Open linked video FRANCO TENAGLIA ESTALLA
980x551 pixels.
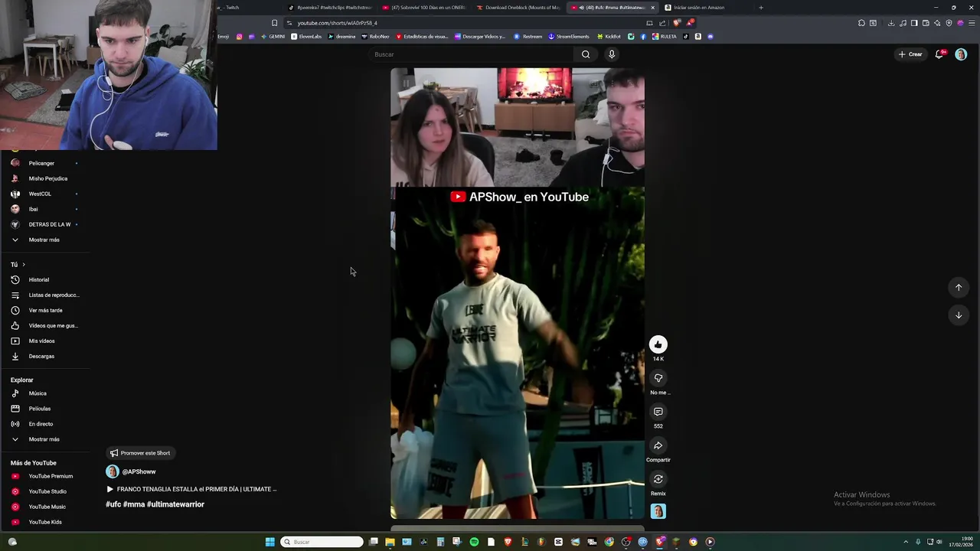(191, 489)
